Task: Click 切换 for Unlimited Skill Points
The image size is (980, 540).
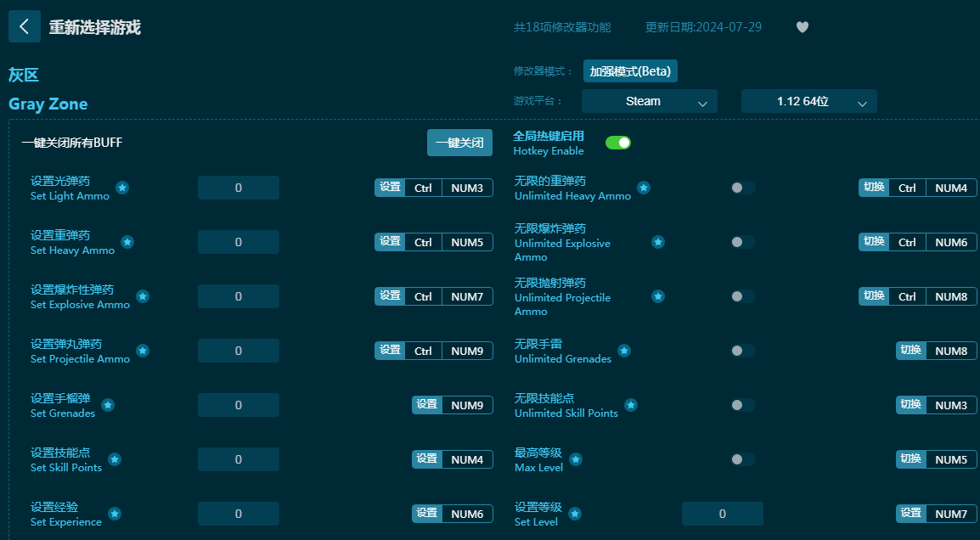Action: point(910,405)
